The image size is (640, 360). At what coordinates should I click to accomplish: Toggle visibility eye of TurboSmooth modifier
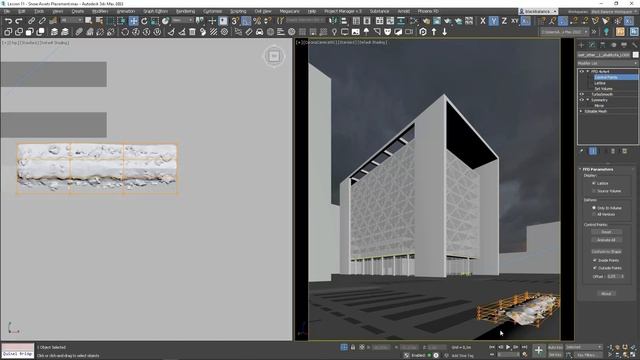click(x=582, y=94)
